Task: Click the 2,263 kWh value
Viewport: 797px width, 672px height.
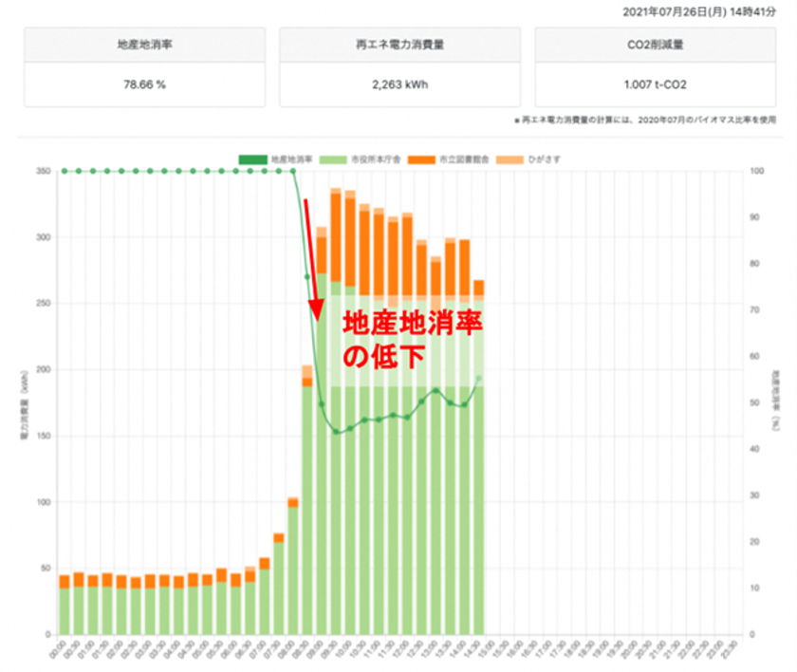Action: pyautogui.click(x=400, y=84)
